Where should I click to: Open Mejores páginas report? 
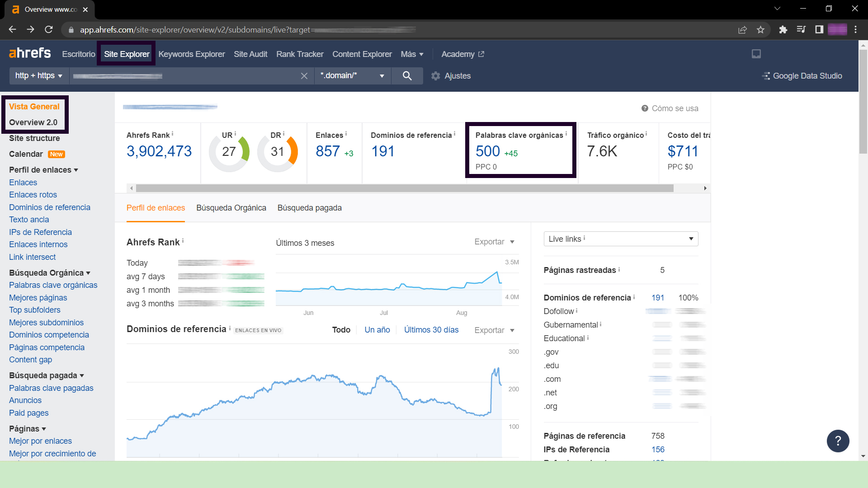38,298
